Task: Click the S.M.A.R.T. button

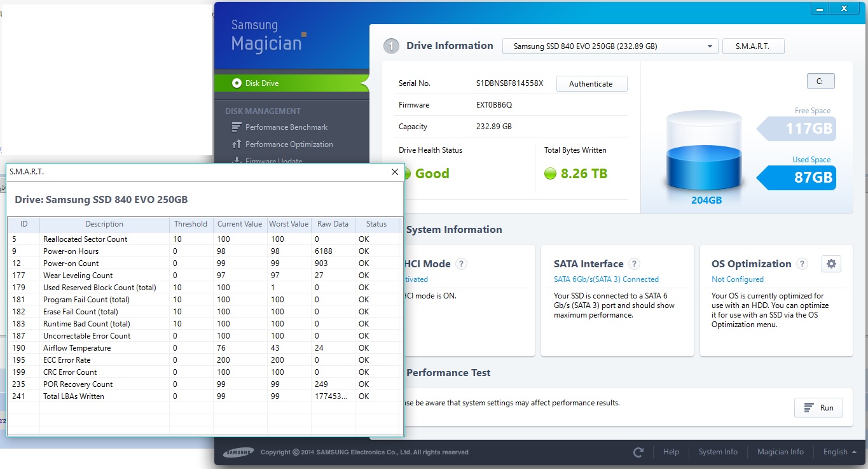Action: coord(752,46)
